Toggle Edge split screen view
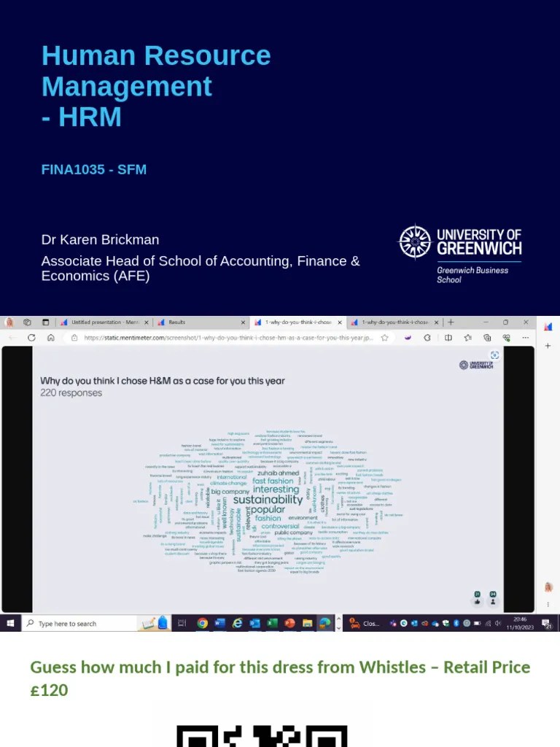The image size is (560, 747). (x=448, y=338)
